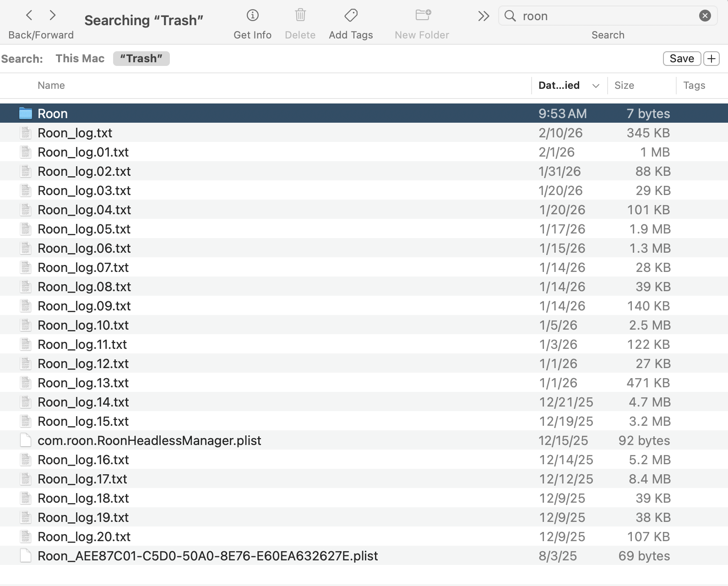This screenshot has width=728, height=586.
Task: Click in the search field containing roon
Action: (x=604, y=16)
